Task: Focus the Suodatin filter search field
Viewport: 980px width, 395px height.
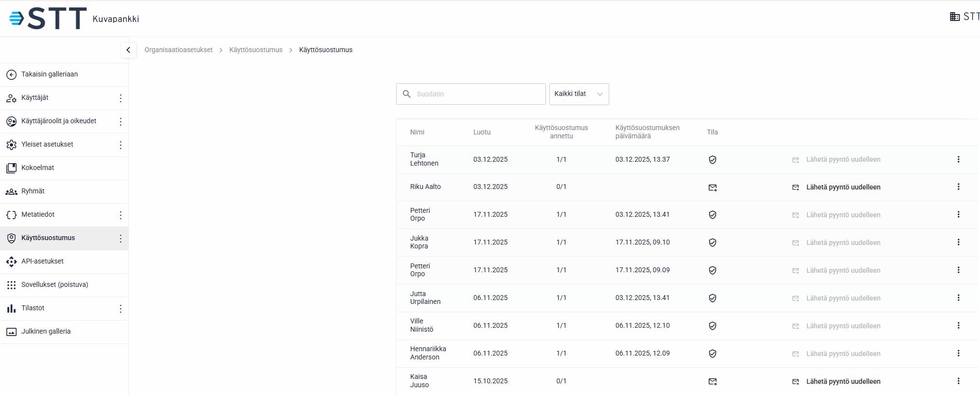Action: click(x=478, y=94)
